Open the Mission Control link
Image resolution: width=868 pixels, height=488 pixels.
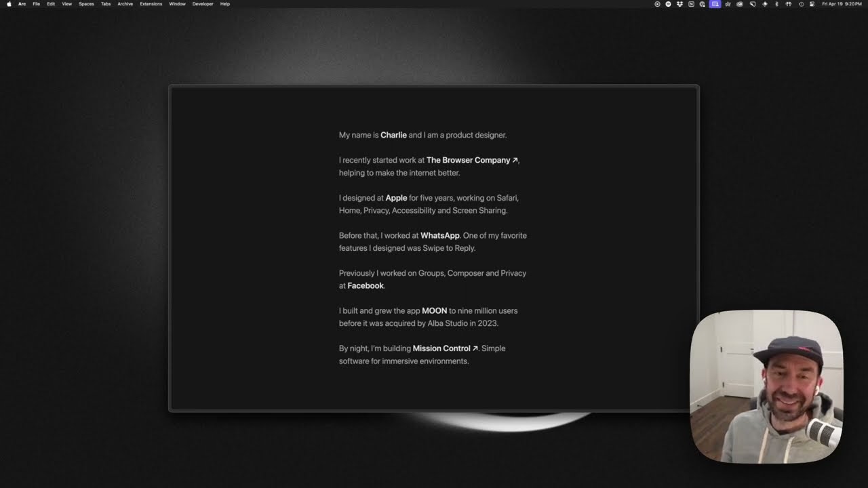tap(445, 348)
